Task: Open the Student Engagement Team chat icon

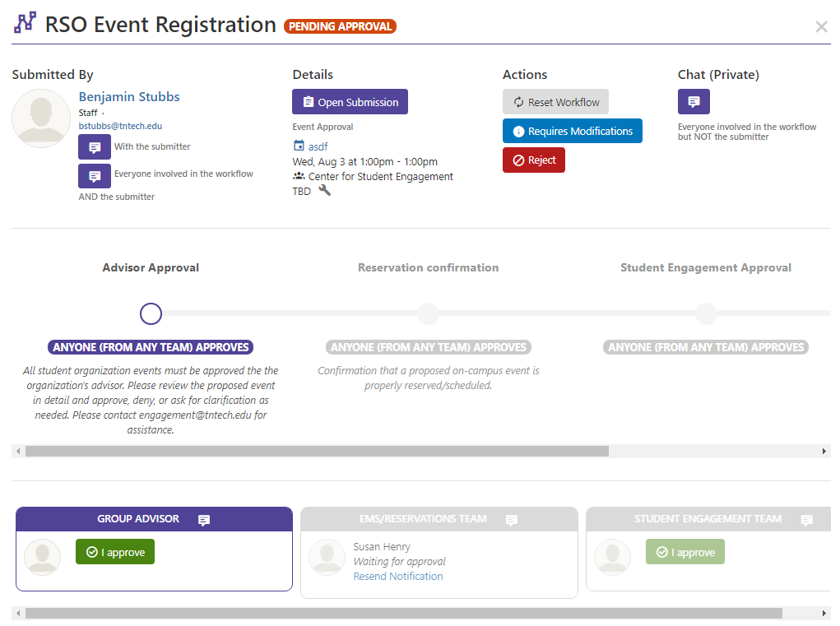Action: [806, 520]
